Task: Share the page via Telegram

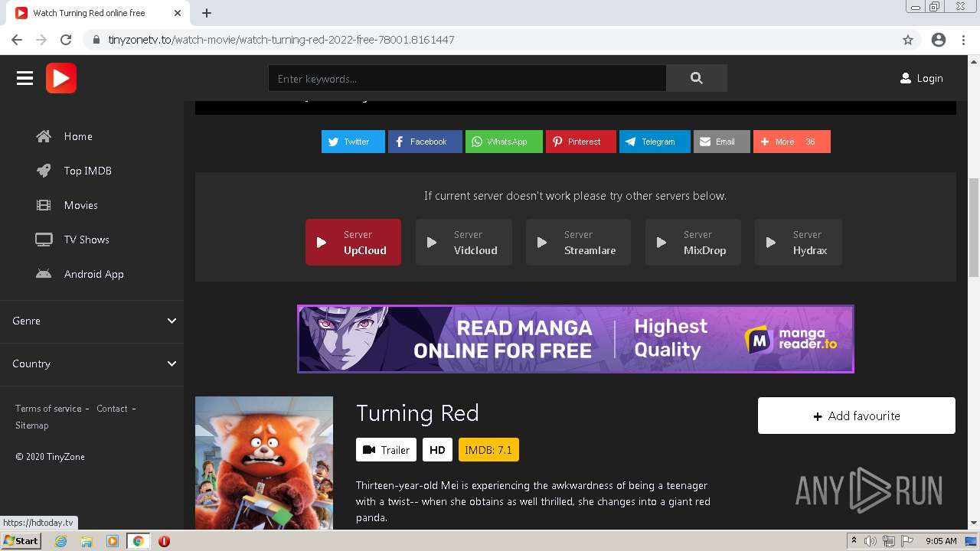Action: click(x=655, y=142)
